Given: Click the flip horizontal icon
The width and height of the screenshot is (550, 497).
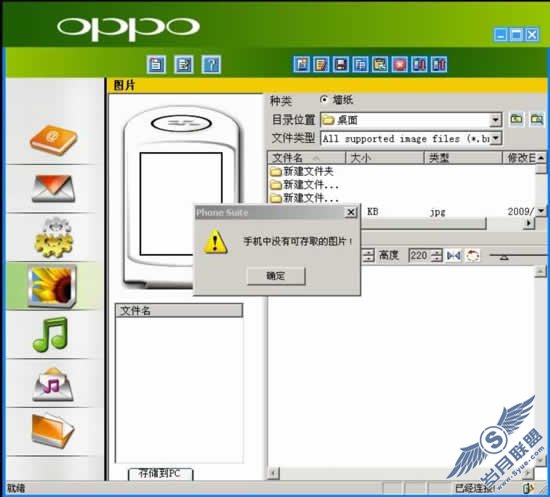Looking at the screenshot, I should pyautogui.click(x=454, y=256).
